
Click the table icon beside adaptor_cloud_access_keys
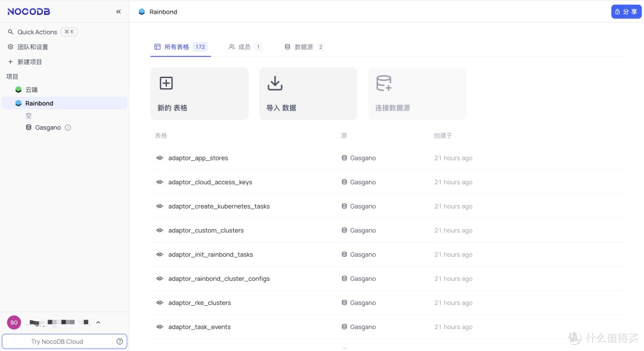click(160, 182)
